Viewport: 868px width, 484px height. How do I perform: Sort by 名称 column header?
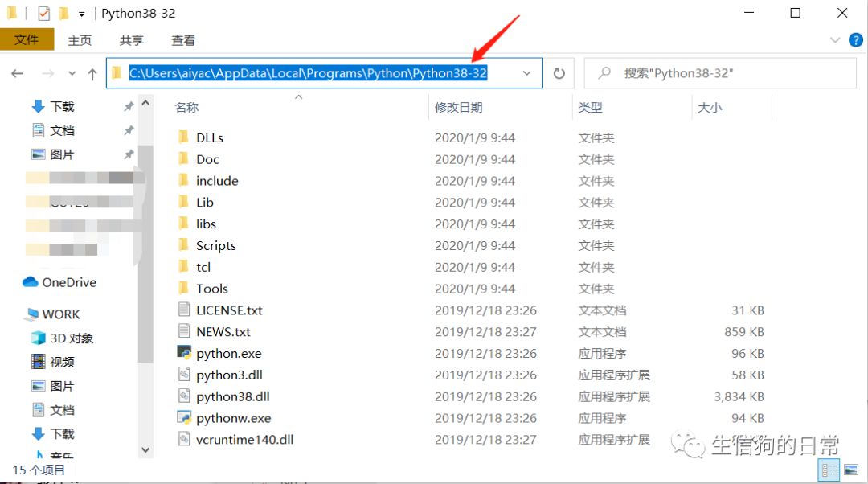(x=186, y=108)
